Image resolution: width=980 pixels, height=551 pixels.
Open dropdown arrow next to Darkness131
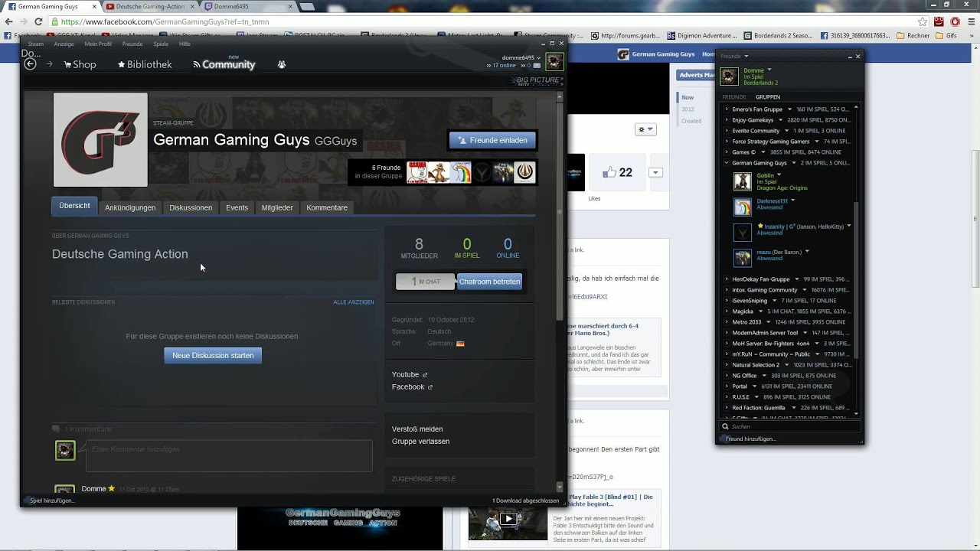point(792,201)
